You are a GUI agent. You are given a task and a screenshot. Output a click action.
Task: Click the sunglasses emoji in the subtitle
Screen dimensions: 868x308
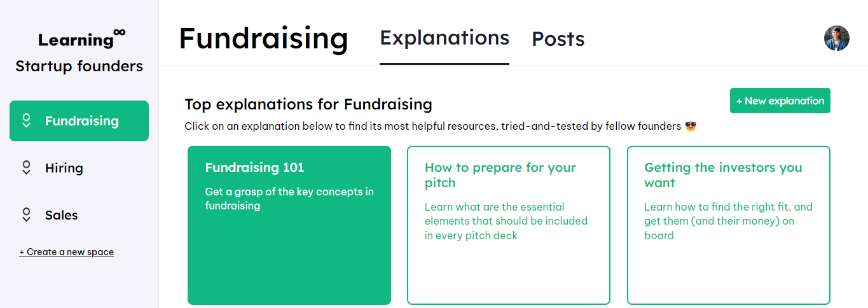click(691, 126)
